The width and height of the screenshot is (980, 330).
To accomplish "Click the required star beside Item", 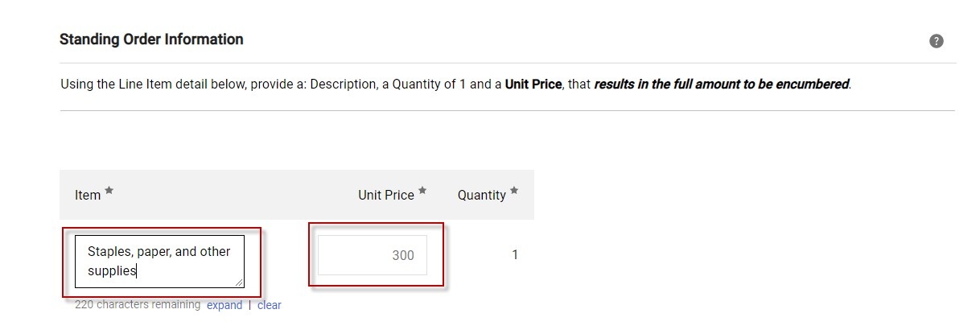I will 109,191.
